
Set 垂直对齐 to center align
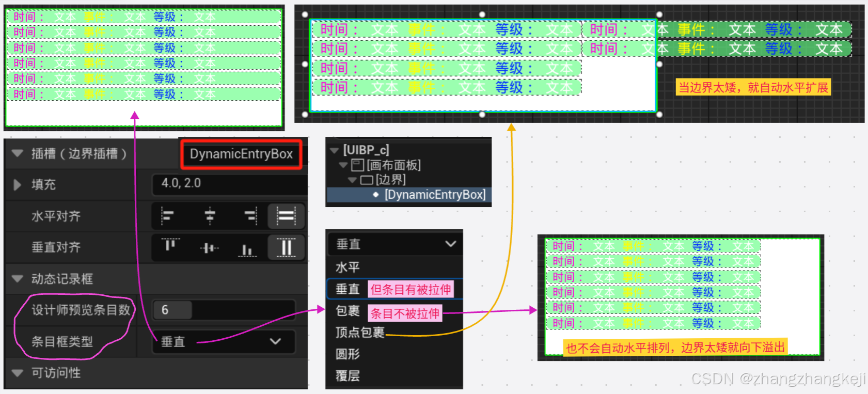[x=209, y=248]
